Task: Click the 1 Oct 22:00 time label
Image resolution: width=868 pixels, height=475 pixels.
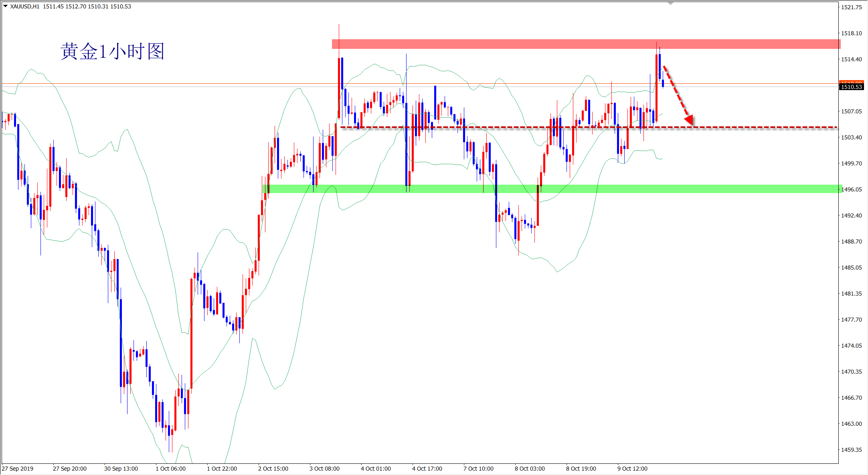Action: point(222,469)
